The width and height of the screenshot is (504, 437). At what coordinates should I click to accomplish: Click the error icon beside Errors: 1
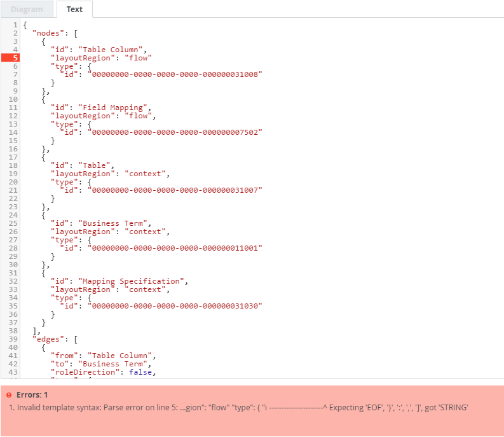[9, 395]
